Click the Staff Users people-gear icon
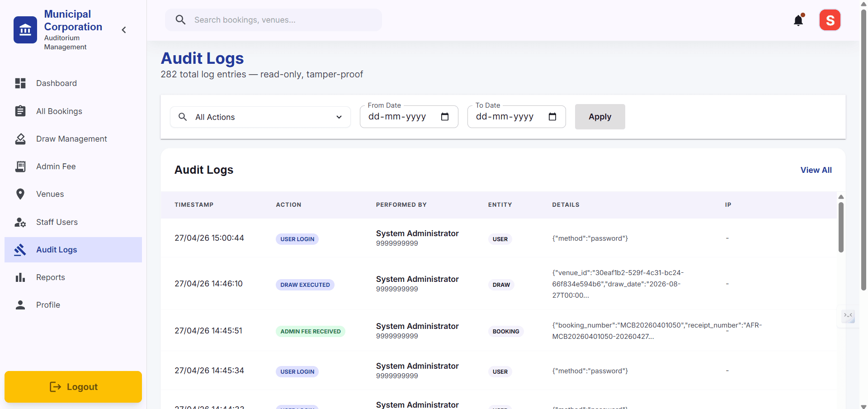This screenshot has width=868, height=409. click(x=20, y=222)
